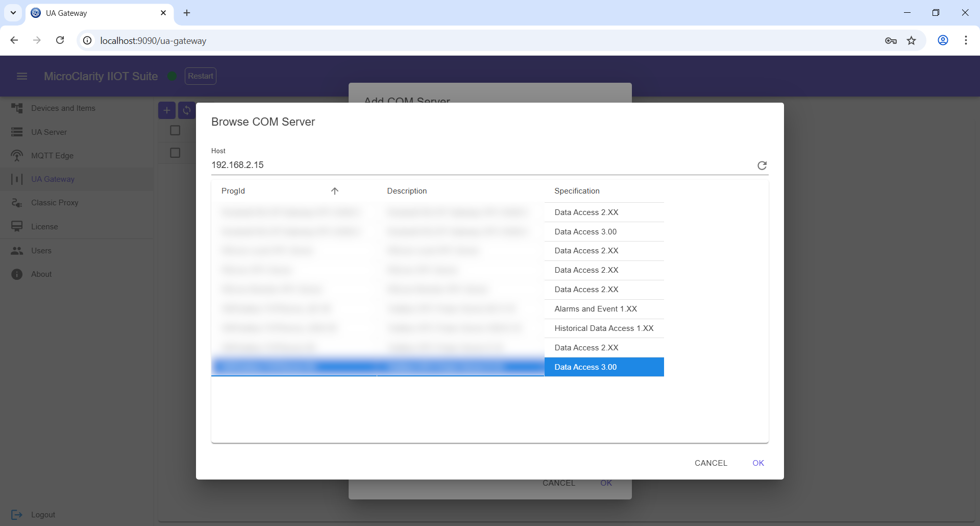Check the second row checkbox in the table
The height and width of the screenshot is (526, 980).
point(175,153)
